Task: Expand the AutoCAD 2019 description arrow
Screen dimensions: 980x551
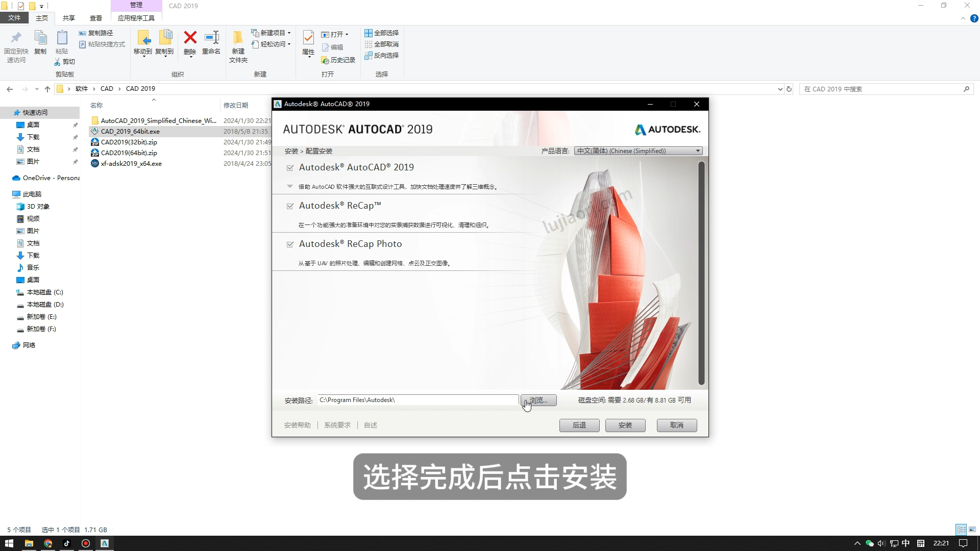Action: tap(289, 186)
